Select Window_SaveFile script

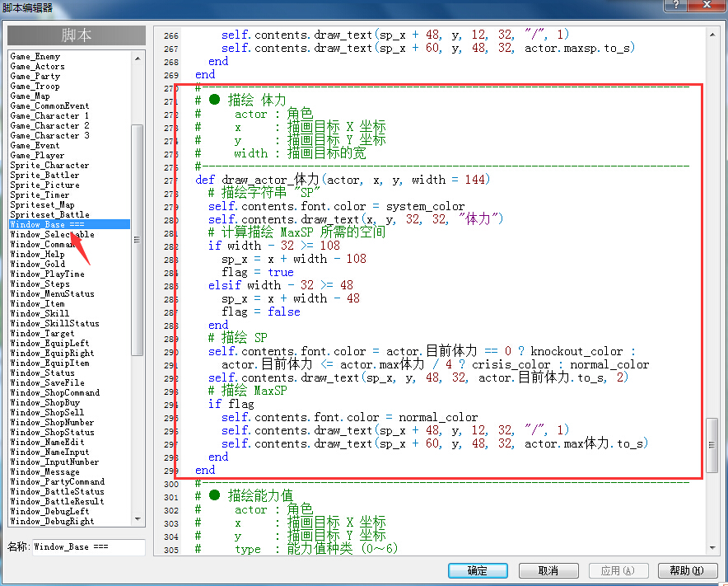(48, 383)
